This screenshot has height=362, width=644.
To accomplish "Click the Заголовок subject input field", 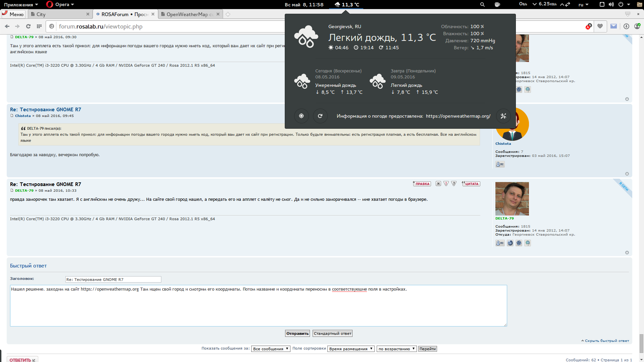I will [x=113, y=280].
